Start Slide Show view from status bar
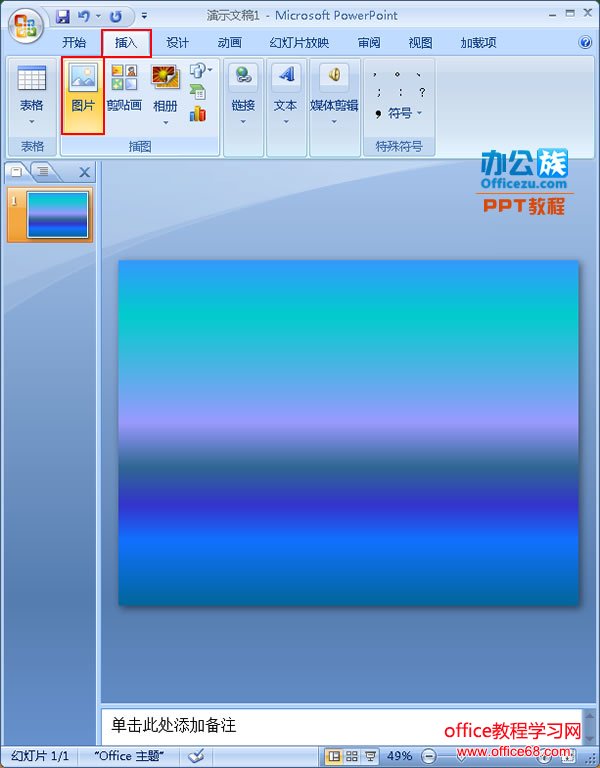 [x=370, y=756]
